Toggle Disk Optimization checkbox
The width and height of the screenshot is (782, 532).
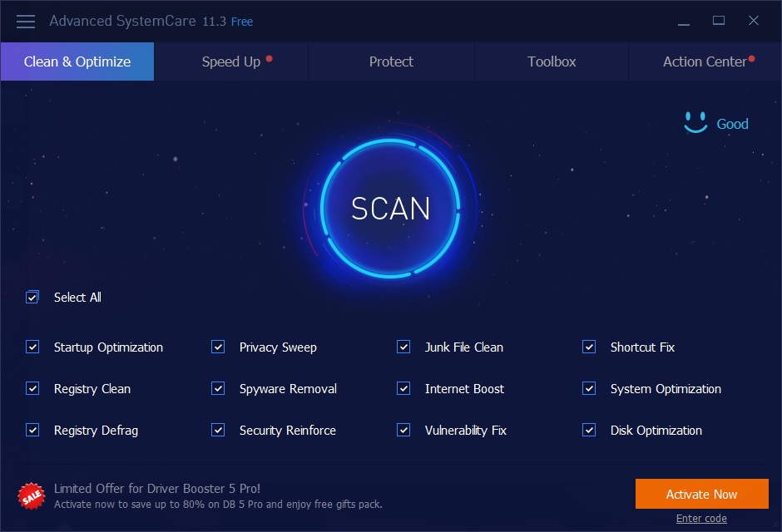coord(589,430)
